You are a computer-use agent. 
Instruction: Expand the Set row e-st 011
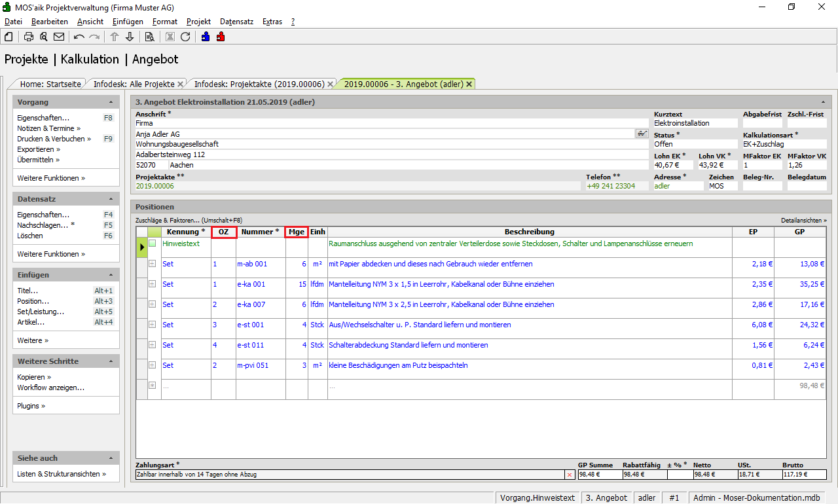tap(153, 345)
